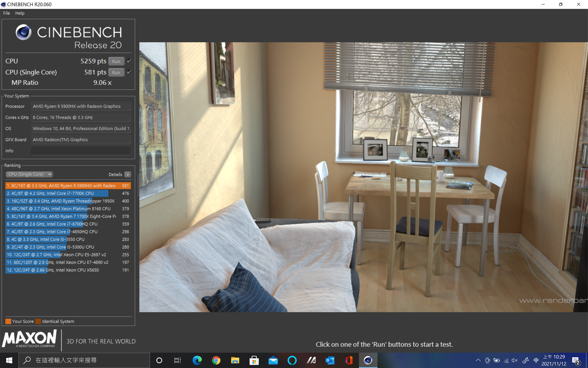Viewport: 588px width, 368px height.
Task: Open the Mail app from the taskbar
Action: 273,360
